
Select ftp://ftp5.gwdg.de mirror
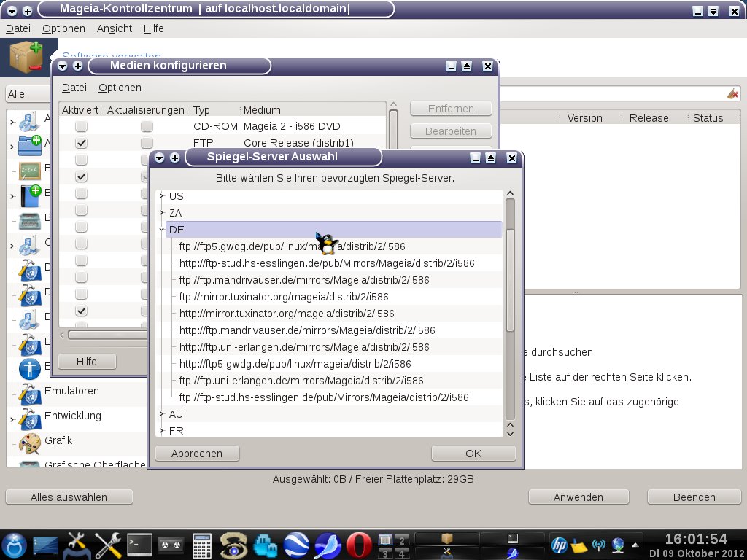click(x=292, y=246)
